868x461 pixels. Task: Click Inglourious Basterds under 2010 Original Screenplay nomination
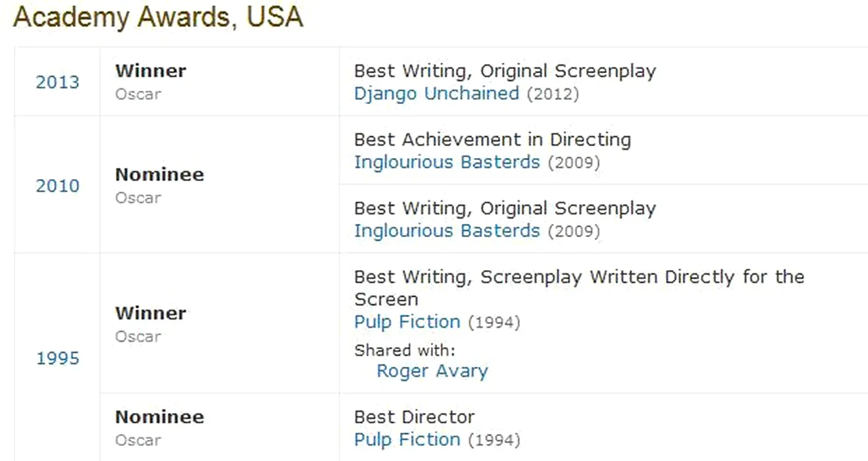click(x=447, y=231)
